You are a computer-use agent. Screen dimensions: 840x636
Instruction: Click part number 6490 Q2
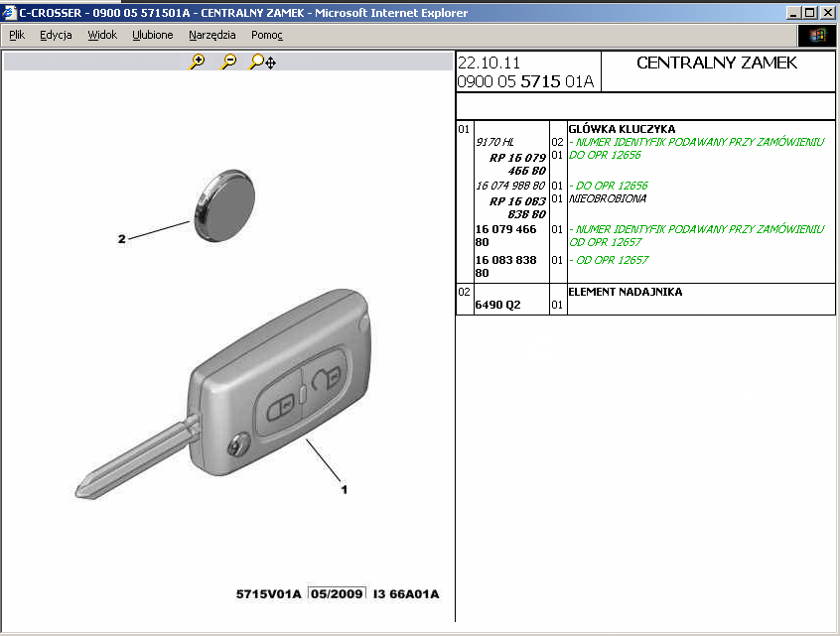pyautogui.click(x=497, y=305)
